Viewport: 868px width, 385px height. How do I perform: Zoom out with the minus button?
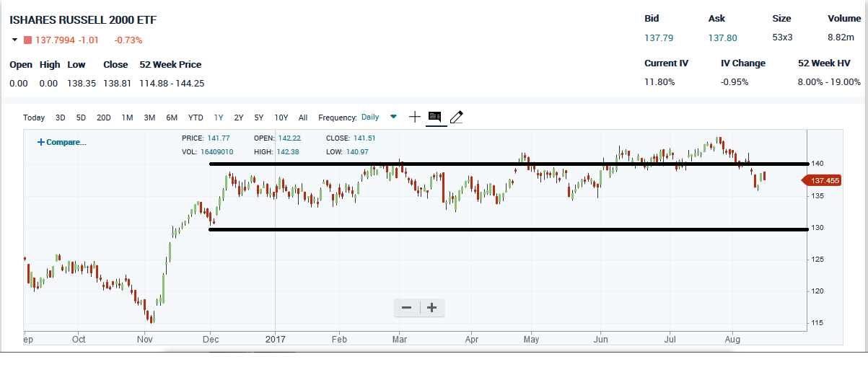pyautogui.click(x=406, y=308)
